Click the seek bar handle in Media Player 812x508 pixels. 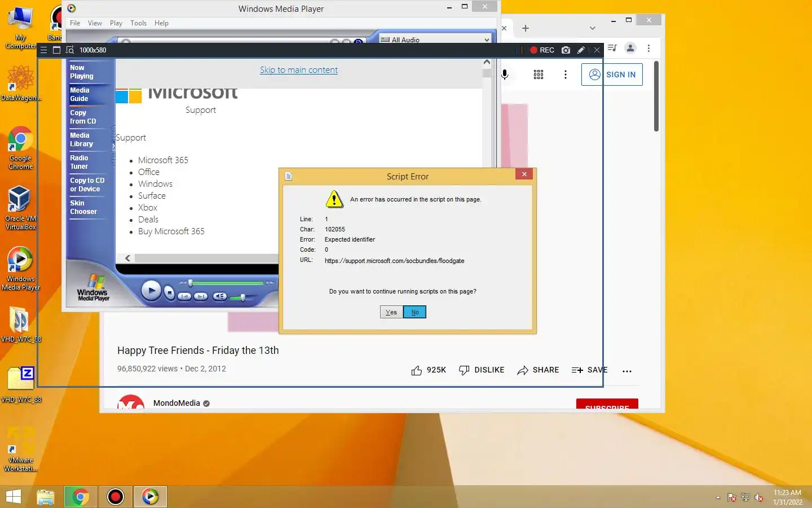pos(191,283)
